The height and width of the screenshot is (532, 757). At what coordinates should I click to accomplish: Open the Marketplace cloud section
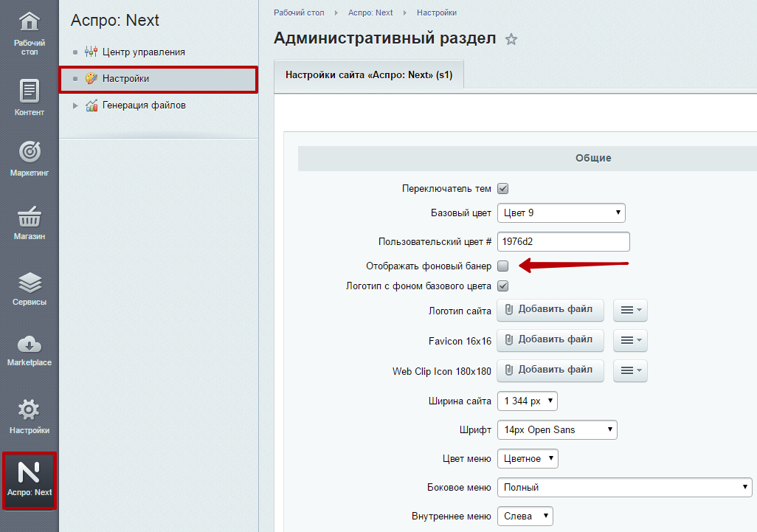click(x=29, y=350)
